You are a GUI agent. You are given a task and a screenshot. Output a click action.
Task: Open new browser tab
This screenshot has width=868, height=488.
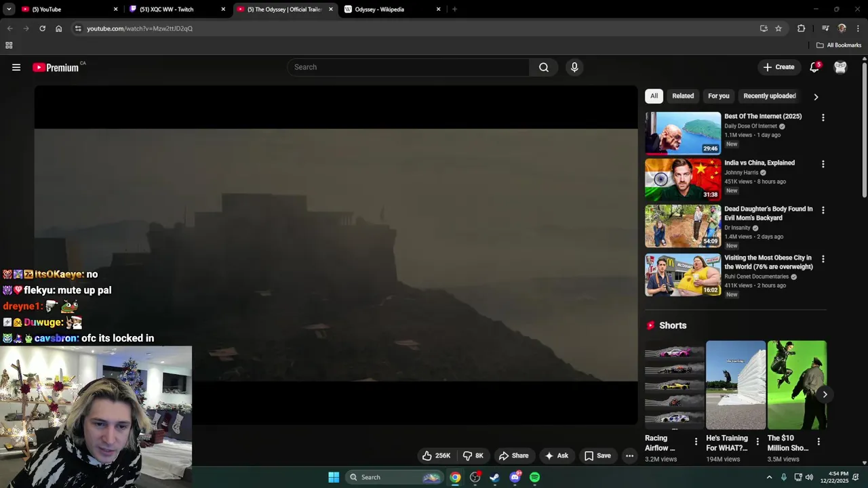pos(454,9)
